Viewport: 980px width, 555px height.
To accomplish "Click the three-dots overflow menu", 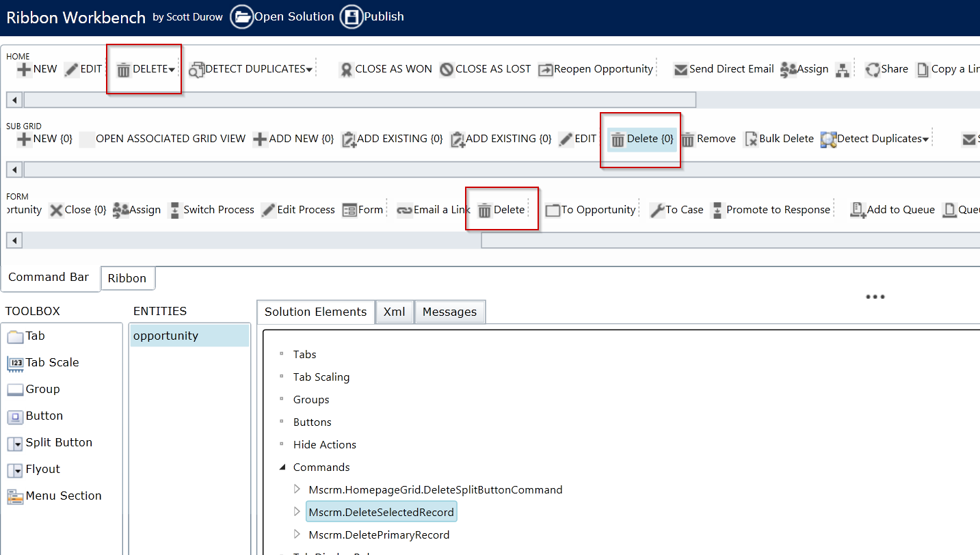I will pyautogui.click(x=875, y=297).
